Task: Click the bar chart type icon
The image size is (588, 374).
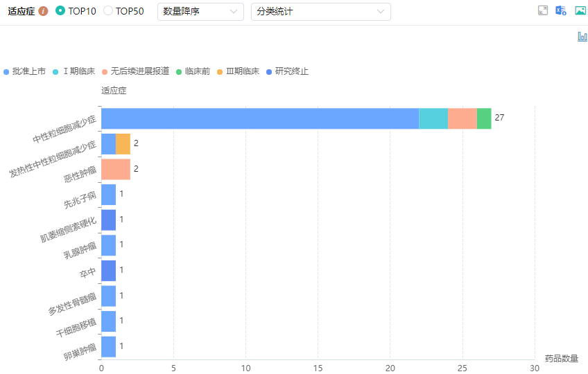Action: pyautogui.click(x=582, y=37)
